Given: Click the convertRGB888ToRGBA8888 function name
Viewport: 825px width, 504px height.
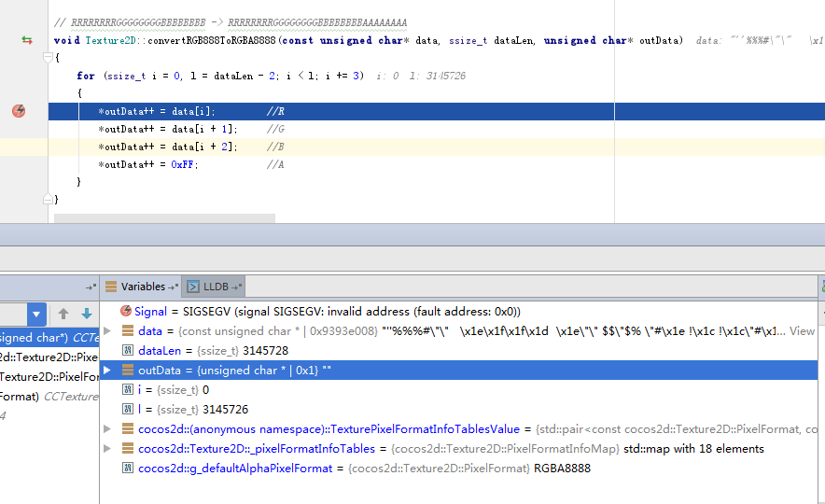Looking at the screenshot, I should (212, 40).
